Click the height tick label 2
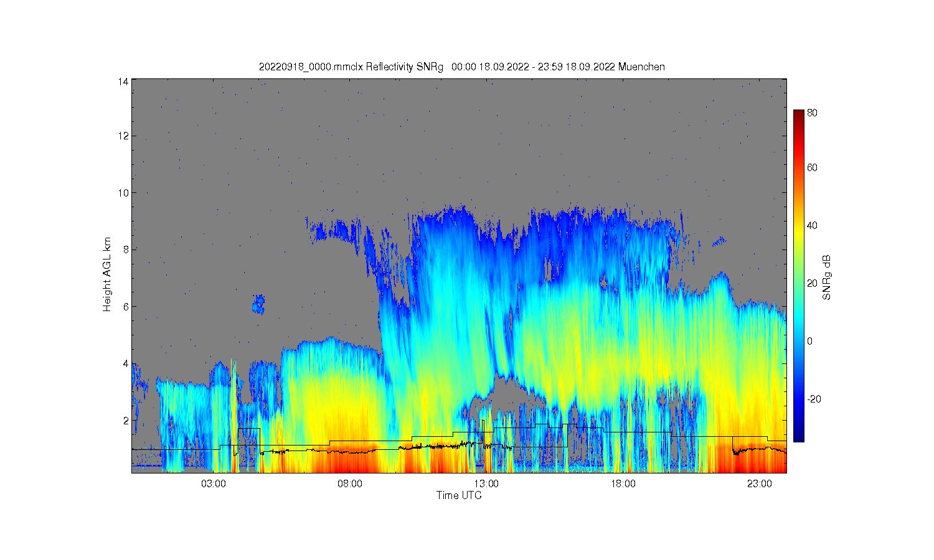The height and width of the screenshot is (560, 934). (x=126, y=421)
